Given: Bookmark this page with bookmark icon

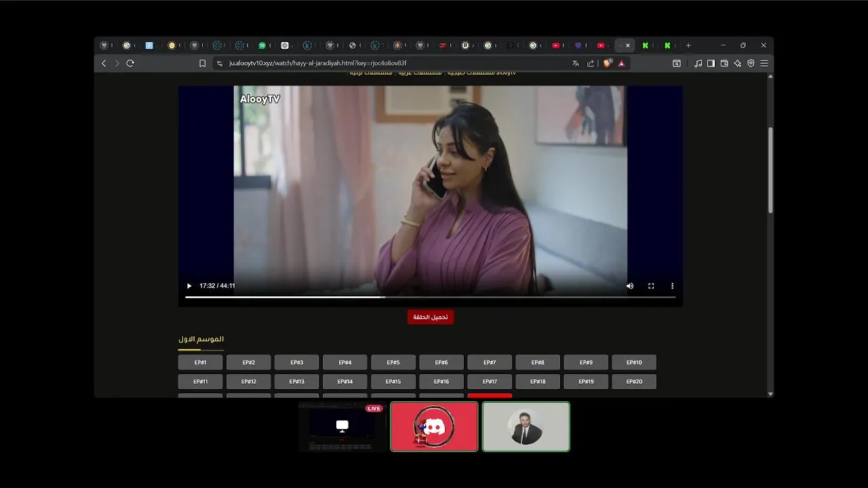Looking at the screenshot, I should coord(202,63).
